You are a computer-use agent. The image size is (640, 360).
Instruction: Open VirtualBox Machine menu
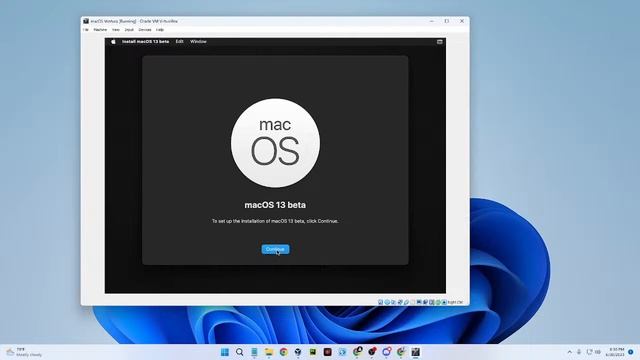coord(100,30)
